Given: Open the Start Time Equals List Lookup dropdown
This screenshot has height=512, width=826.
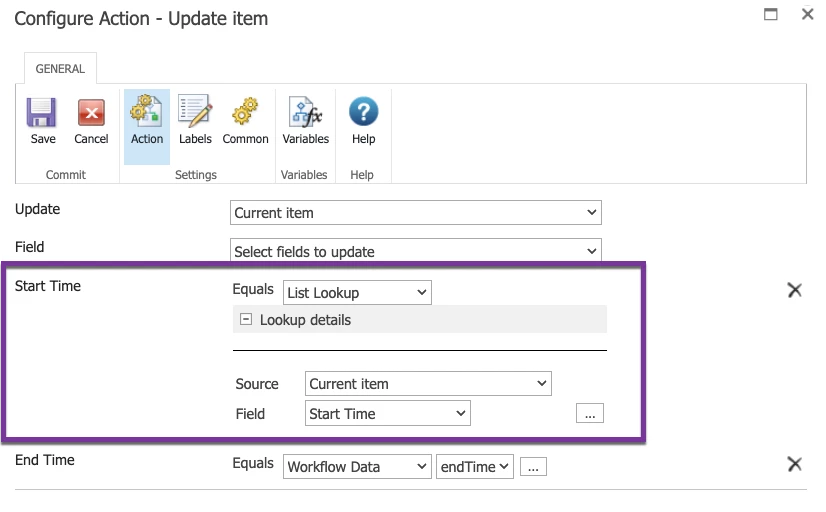Looking at the screenshot, I should pos(357,292).
